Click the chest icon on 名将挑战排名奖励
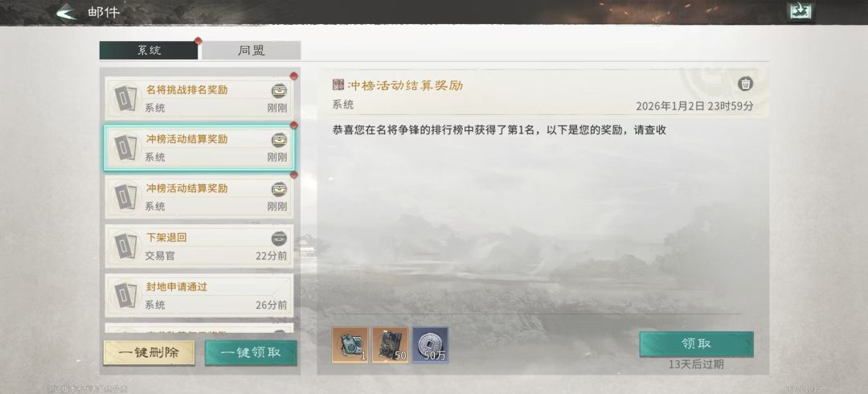868x394 pixels. (x=279, y=91)
